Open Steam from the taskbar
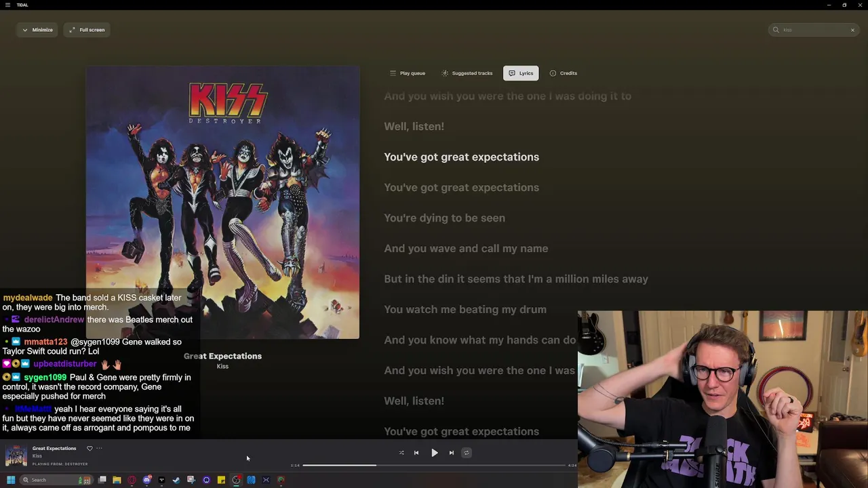The height and width of the screenshot is (488, 868). coord(176,480)
